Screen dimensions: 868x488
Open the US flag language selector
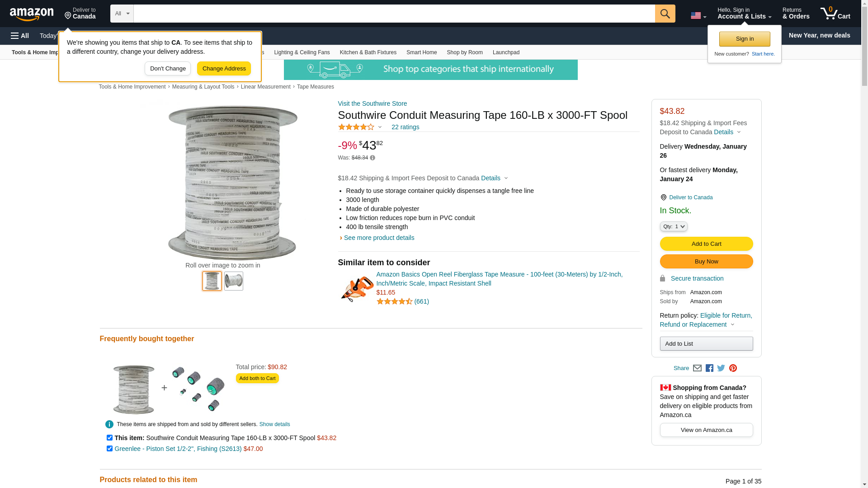(x=698, y=16)
